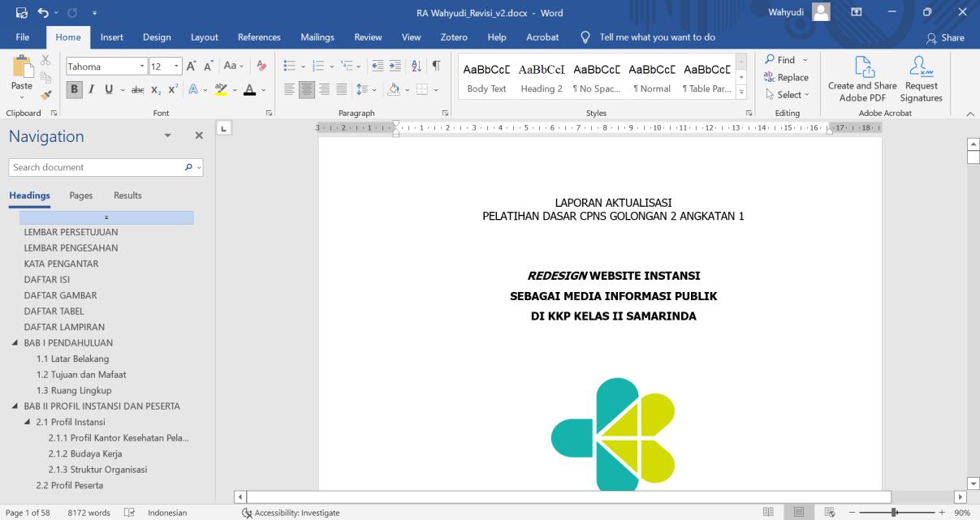Screen dimensions: 980x520
Task: Click the ruler tab selector corner
Action: (x=225, y=128)
